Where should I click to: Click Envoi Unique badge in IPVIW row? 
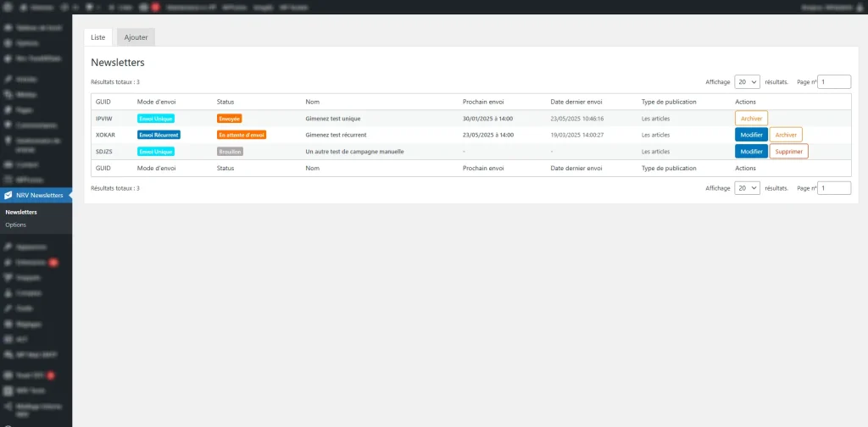(156, 119)
